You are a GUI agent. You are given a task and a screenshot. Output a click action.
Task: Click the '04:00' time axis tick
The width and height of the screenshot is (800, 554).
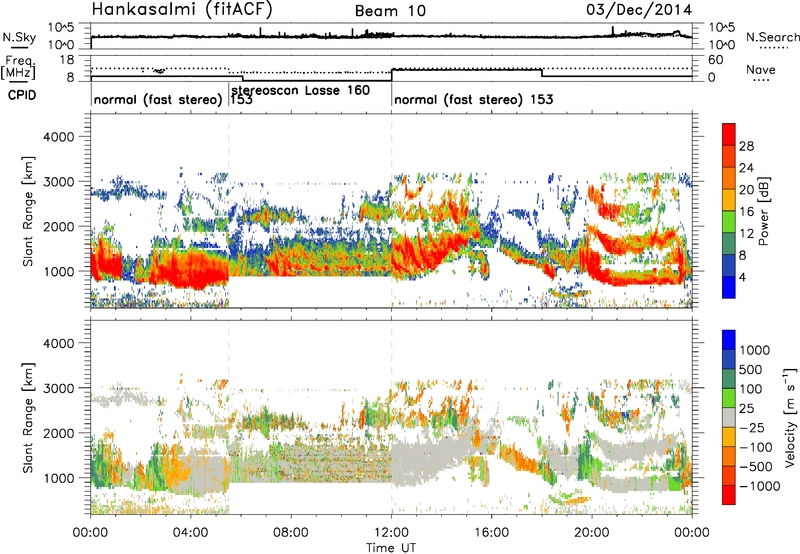pyautogui.click(x=191, y=533)
